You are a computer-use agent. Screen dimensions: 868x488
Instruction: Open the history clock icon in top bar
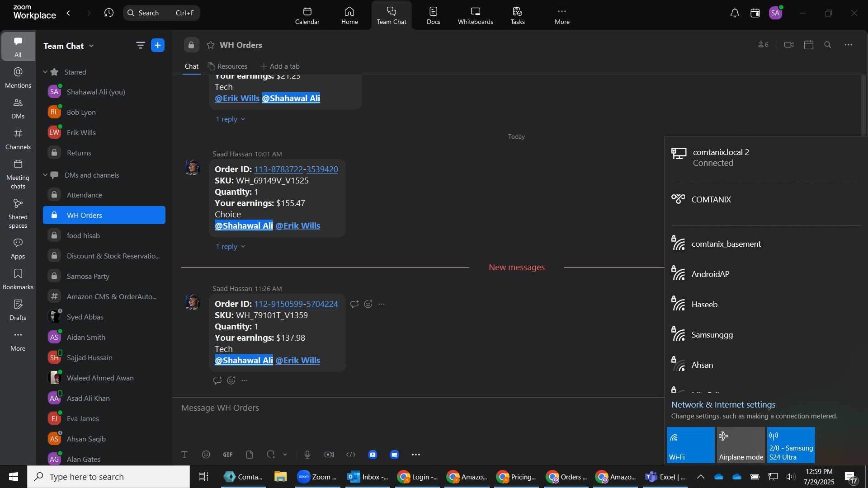point(108,13)
